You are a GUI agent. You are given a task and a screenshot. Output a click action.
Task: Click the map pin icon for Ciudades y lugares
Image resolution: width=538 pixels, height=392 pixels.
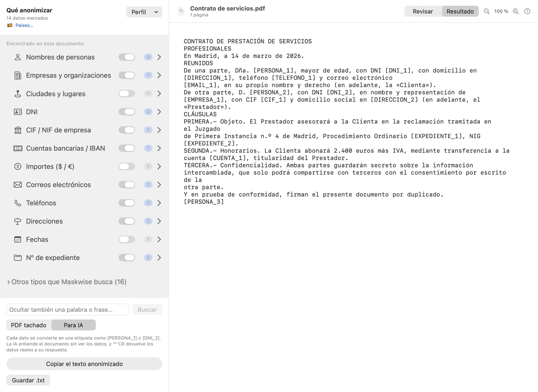[x=18, y=94]
